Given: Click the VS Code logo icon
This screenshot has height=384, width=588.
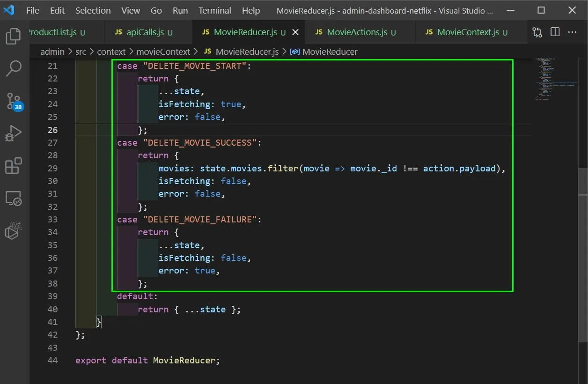Looking at the screenshot, I should (9, 10).
